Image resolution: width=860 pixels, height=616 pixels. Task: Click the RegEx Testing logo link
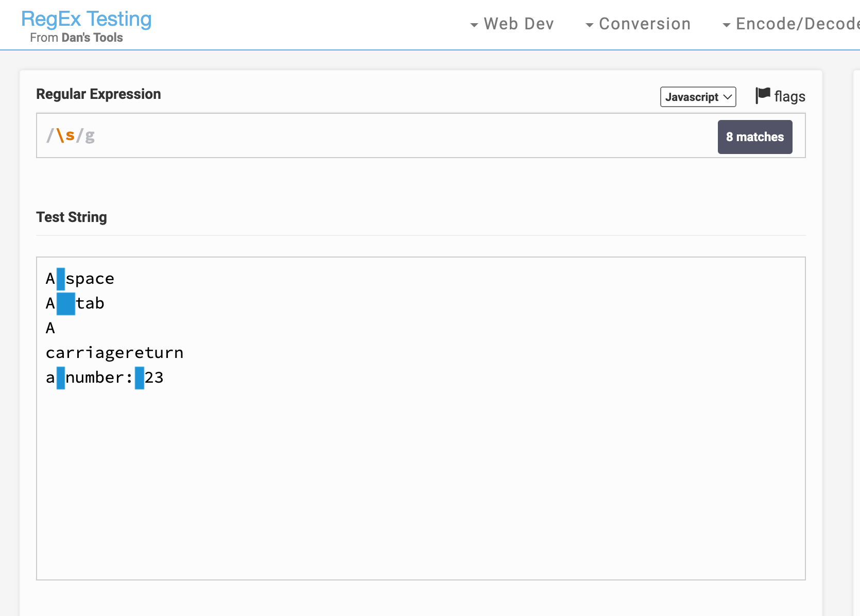point(87,19)
